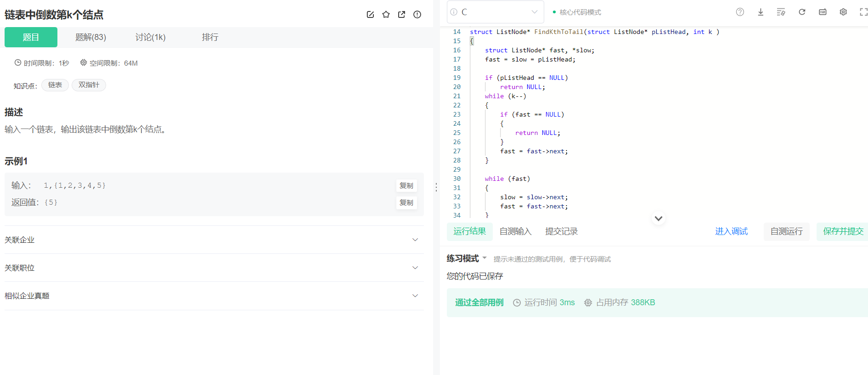
Task: Select the 双指针 knowledge tag
Action: [89, 85]
